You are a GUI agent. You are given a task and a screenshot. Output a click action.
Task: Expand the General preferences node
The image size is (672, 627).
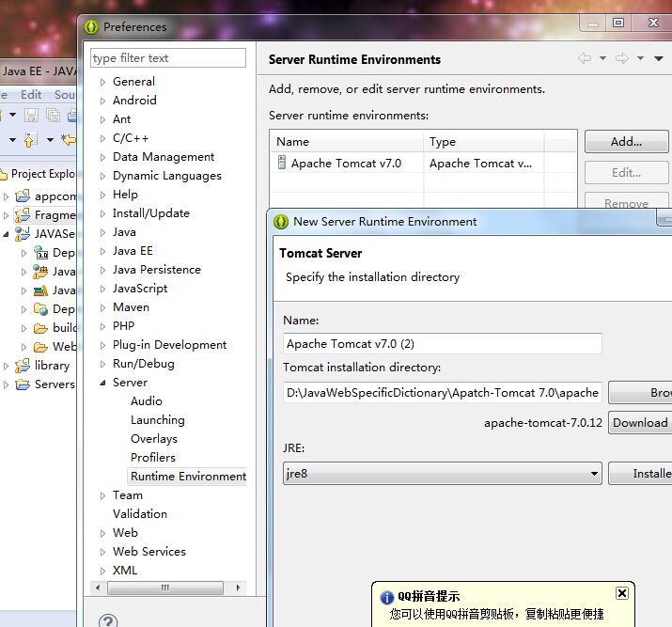[102, 82]
